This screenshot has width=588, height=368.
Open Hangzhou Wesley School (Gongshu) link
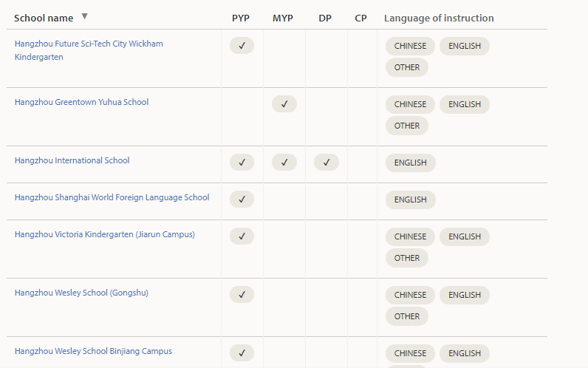click(x=81, y=293)
